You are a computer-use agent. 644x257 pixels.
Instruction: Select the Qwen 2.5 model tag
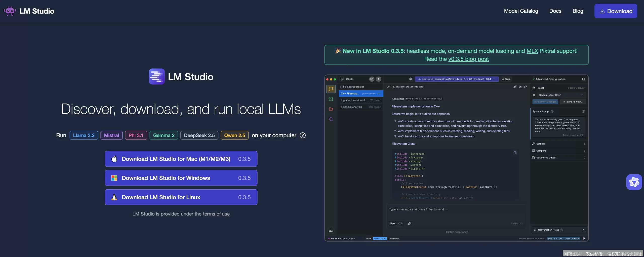[x=234, y=135]
